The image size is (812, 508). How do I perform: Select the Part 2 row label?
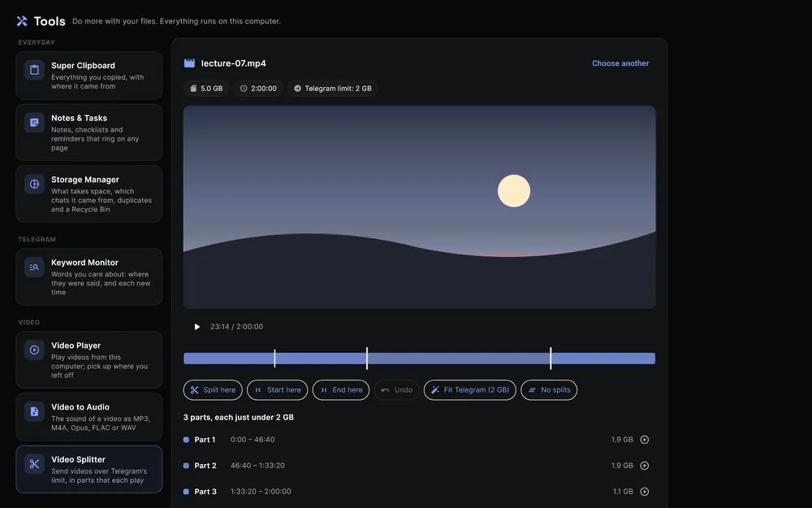point(205,466)
